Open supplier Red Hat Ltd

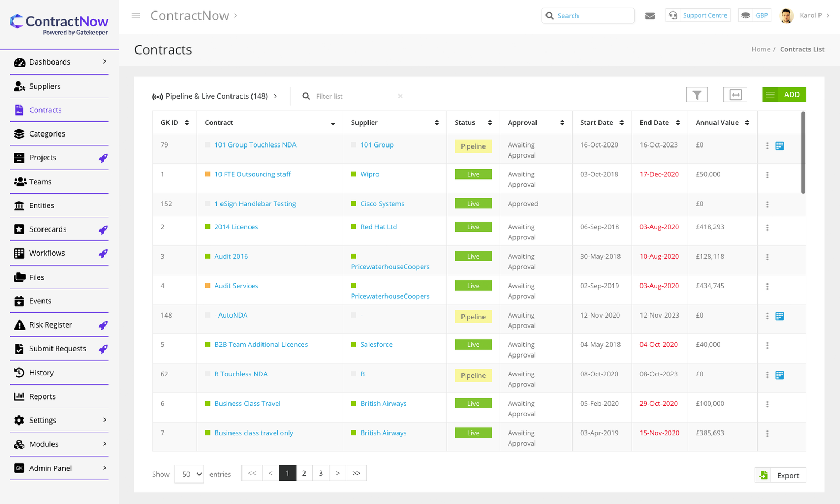(x=379, y=227)
